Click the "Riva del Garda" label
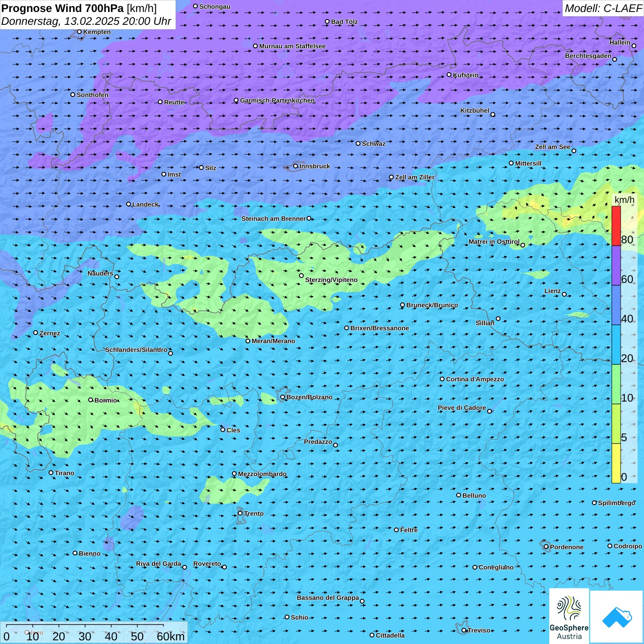Image resolution: width=644 pixels, height=644 pixels. (x=158, y=563)
